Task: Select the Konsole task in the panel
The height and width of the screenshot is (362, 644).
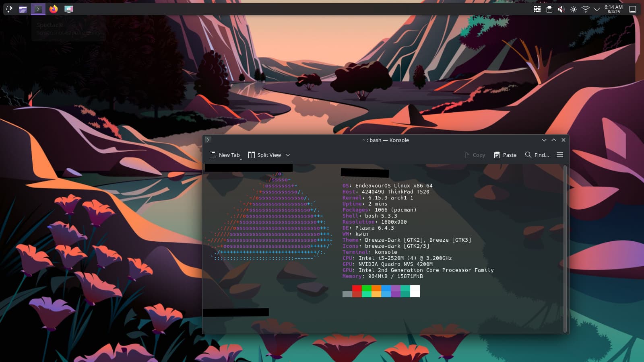Action: (38, 9)
